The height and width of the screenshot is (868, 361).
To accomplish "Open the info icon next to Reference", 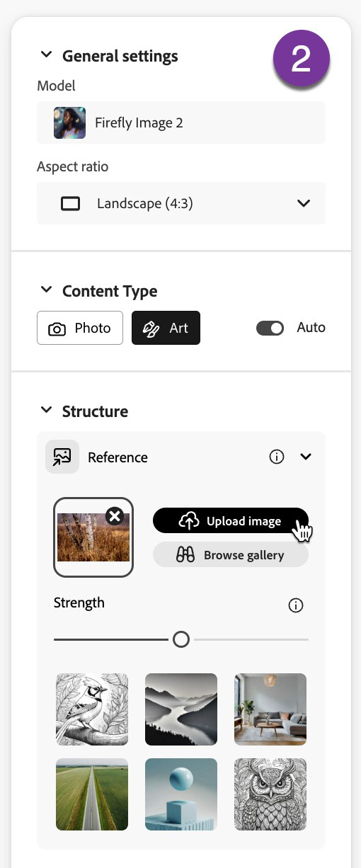I will click(277, 457).
